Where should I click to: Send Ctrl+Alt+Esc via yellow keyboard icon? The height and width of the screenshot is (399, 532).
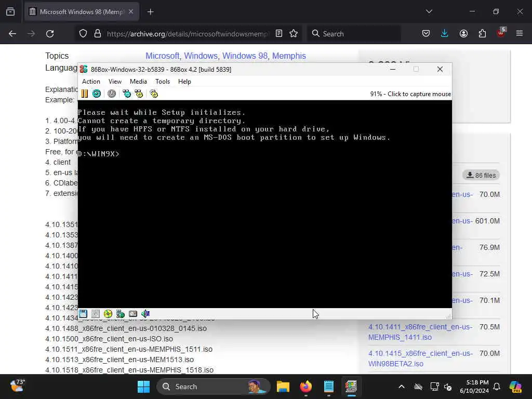pos(139,94)
